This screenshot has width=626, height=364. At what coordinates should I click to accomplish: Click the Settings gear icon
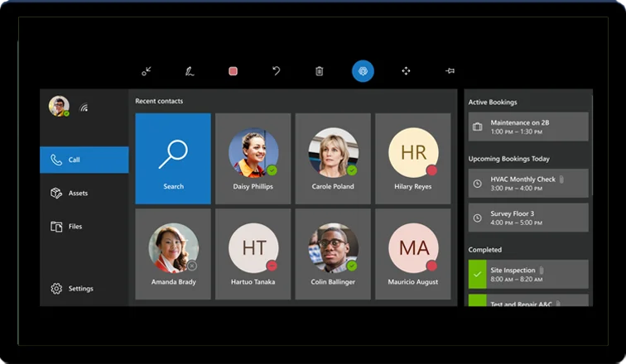click(x=56, y=288)
